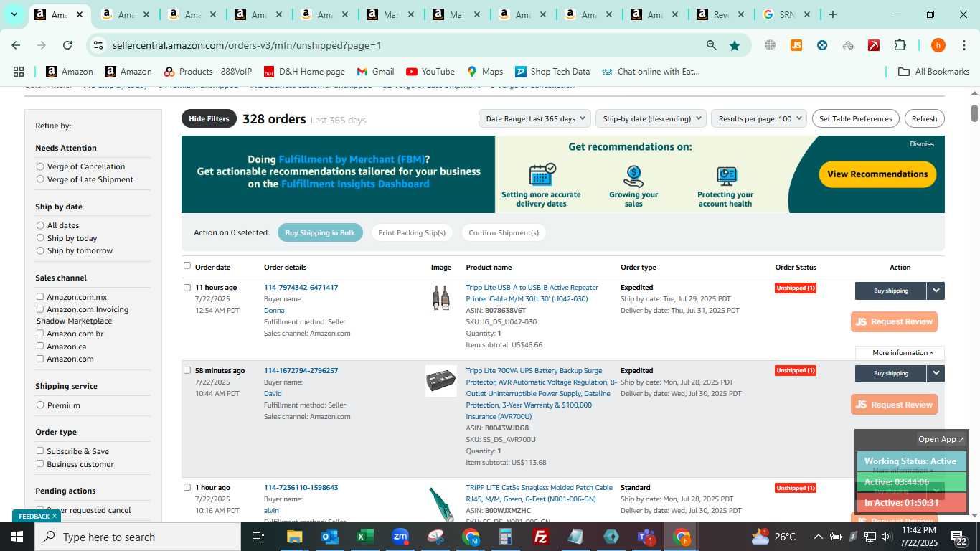The image size is (980, 551).
Task: Open the D&H Home page bookmark
Action: 304,72
